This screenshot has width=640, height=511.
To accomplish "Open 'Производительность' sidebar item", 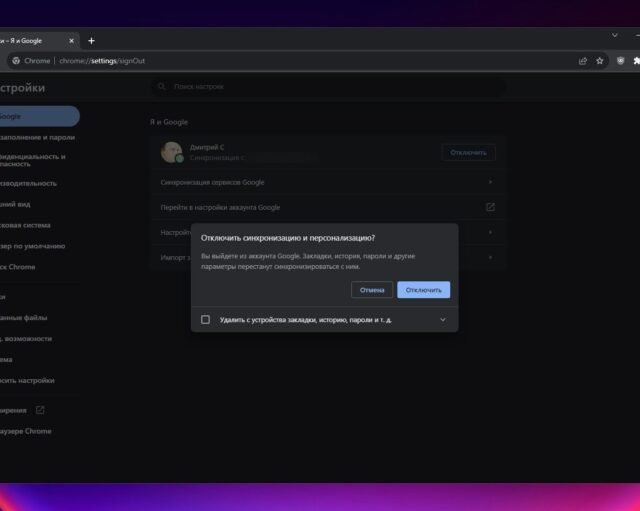I will (x=29, y=183).
